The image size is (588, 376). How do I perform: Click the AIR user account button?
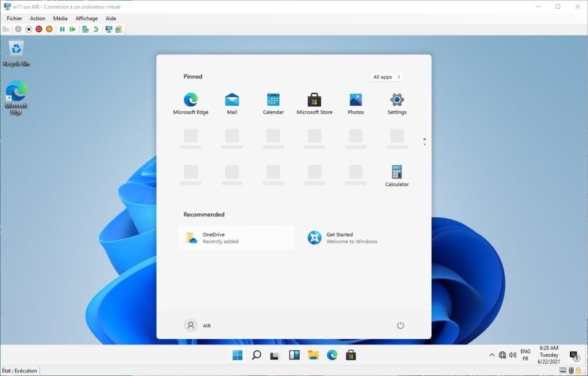pos(198,325)
